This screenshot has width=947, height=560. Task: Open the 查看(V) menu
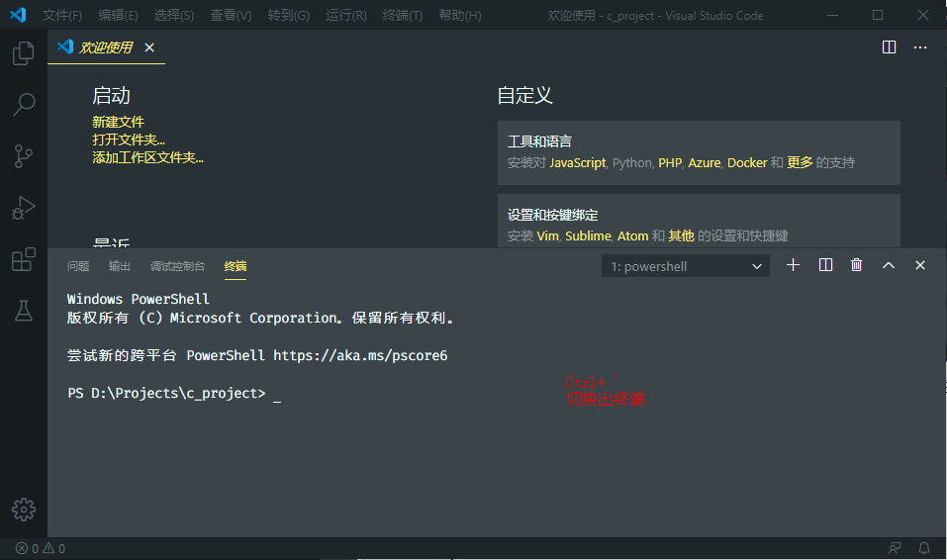[x=231, y=15]
